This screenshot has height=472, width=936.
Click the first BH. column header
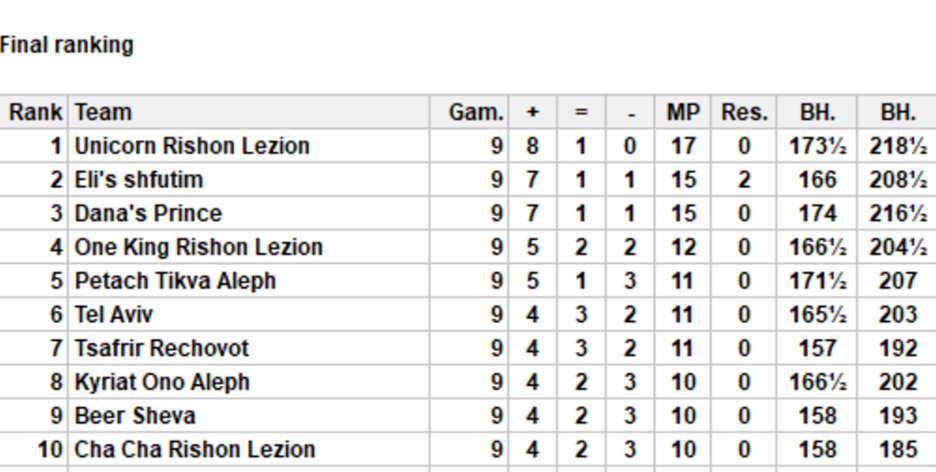(817, 112)
